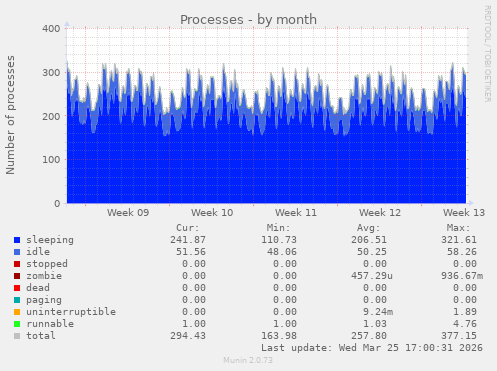Image resolution: width=497 pixels, height=371 pixels.
Task: Select the 'sleeping' legend label
Action: 50,240
